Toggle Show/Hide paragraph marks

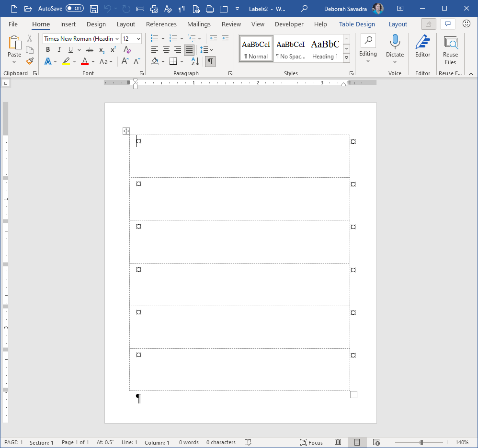click(210, 61)
